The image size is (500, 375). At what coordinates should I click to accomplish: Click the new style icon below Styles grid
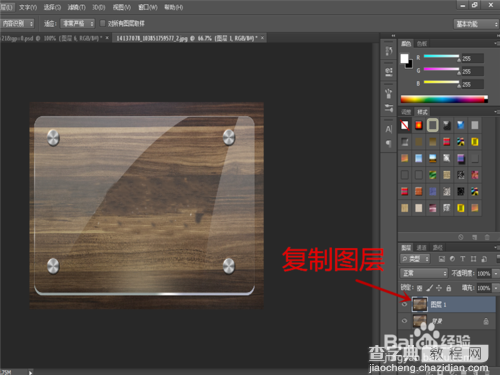[475, 237]
